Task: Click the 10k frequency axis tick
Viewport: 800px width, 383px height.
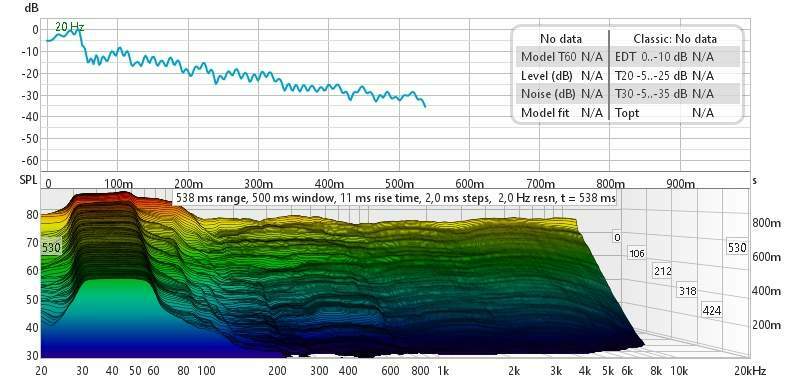Action: 679,371
